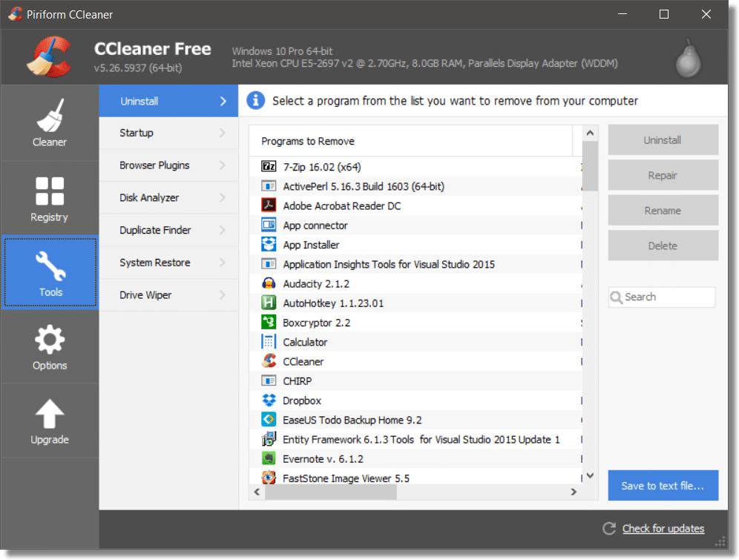Click the Delete button
The width and height of the screenshot is (739, 560).
coord(663,246)
